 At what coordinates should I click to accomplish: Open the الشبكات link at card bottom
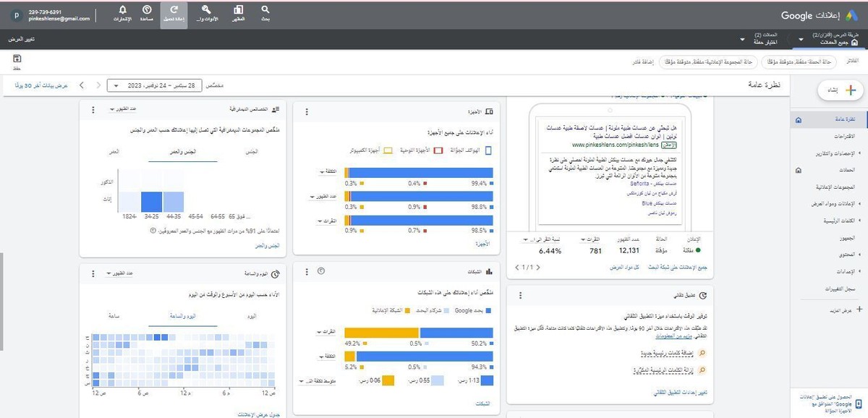[x=485, y=404]
